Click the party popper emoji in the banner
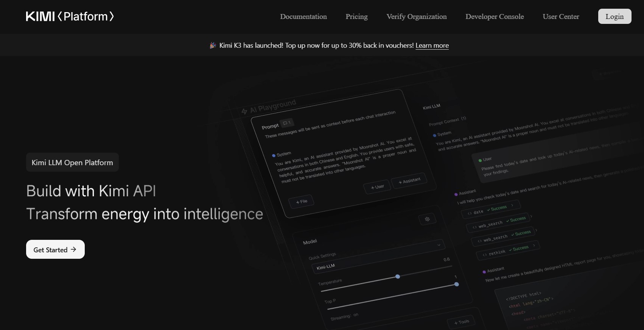This screenshot has height=330, width=644. pyautogui.click(x=213, y=45)
